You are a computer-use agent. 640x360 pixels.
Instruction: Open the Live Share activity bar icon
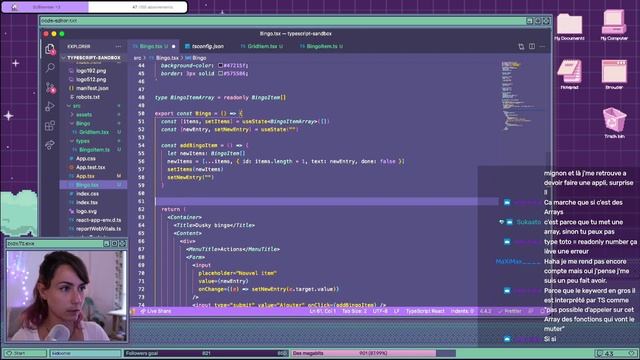50,144
